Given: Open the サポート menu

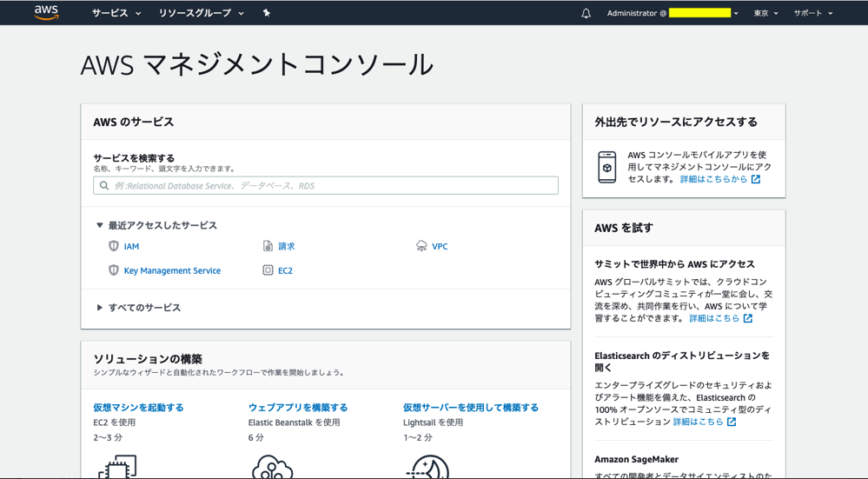Looking at the screenshot, I should 813,13.
